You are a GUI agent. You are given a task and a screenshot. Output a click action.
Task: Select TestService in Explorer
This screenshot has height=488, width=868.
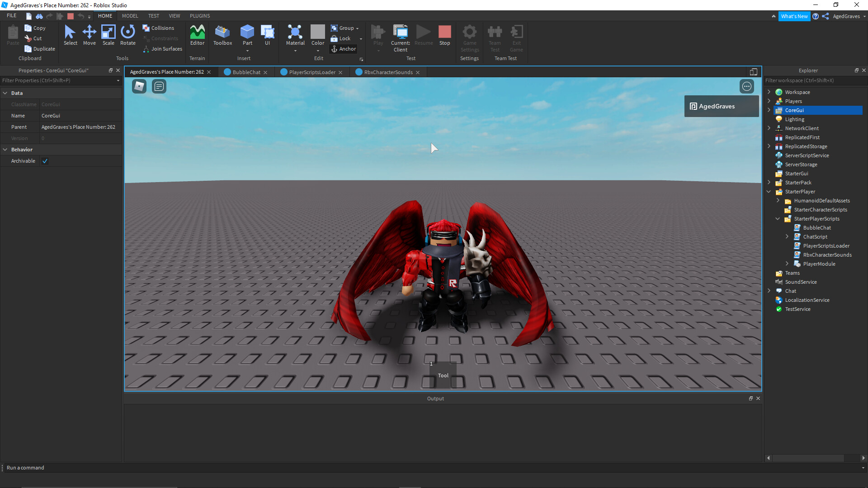(x=797, y=309)
